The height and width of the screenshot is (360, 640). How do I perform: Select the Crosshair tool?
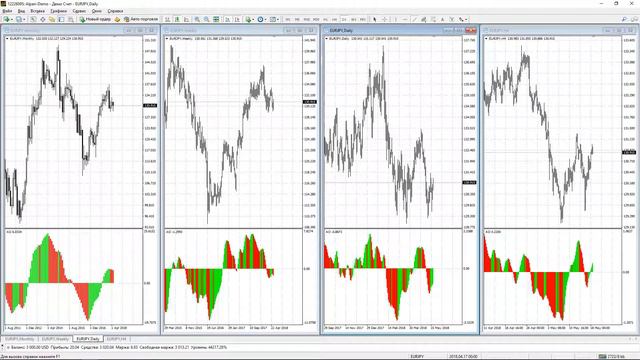(384, 19)
